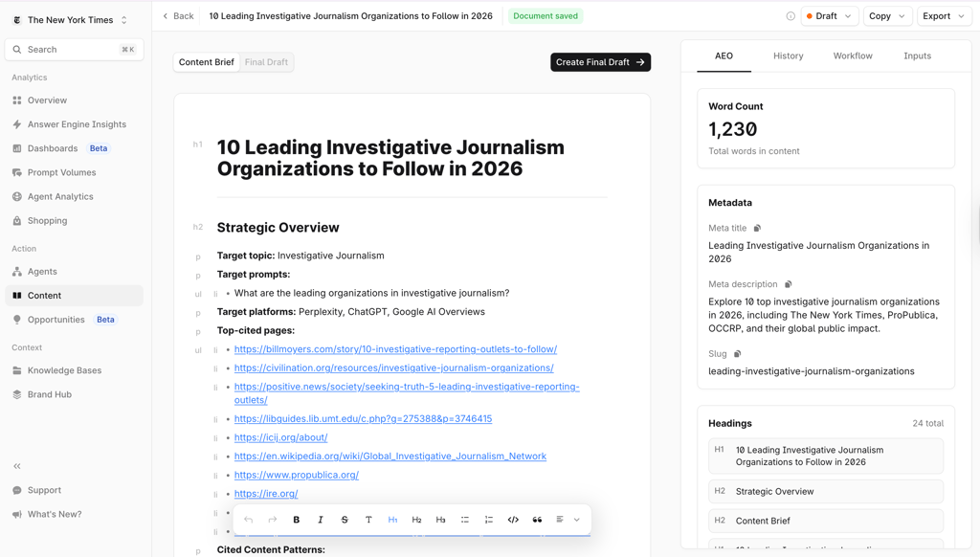The image size is (980, 557).
Task: Click Create Final Draft button
Action: point(600,62)
